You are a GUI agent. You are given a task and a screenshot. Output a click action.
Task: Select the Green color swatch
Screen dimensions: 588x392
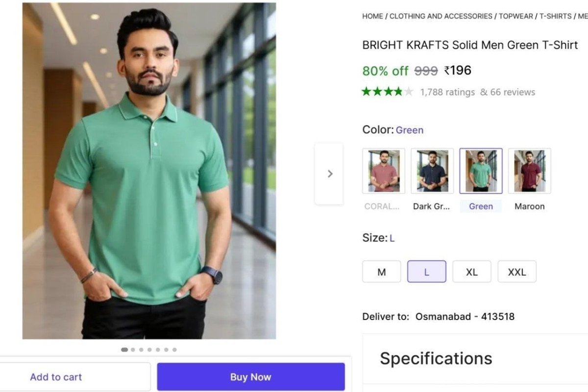(481, 170)
